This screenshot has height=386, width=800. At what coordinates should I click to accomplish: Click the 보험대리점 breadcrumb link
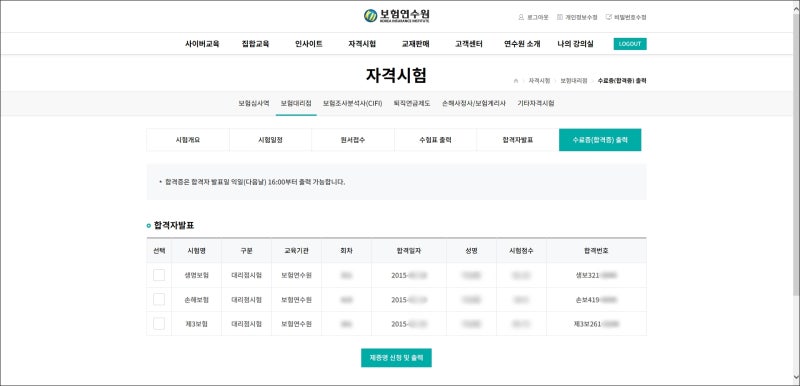pos(573,81)
